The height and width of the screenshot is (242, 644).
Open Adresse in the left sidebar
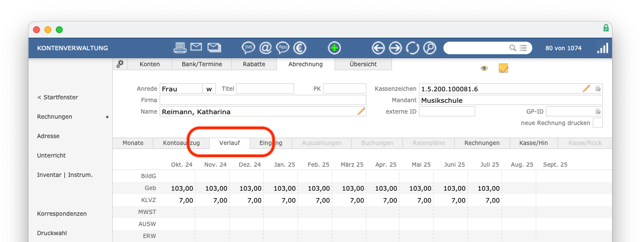click(48, 136)
